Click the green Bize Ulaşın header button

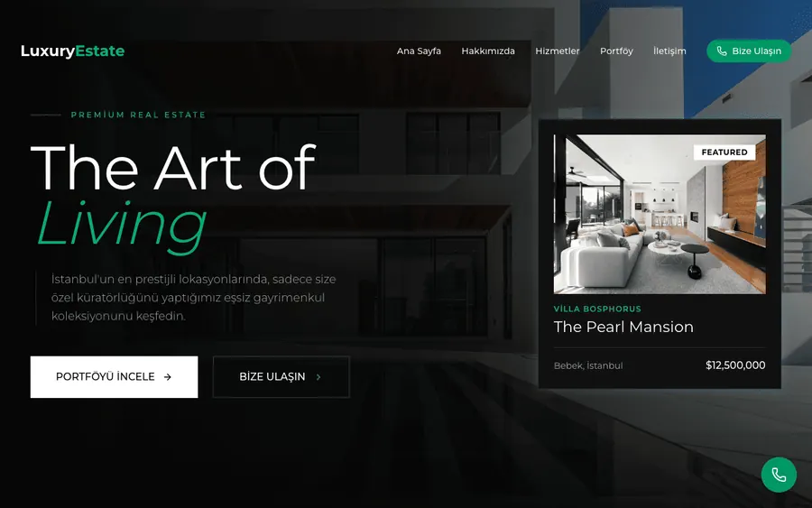(749, 51)
